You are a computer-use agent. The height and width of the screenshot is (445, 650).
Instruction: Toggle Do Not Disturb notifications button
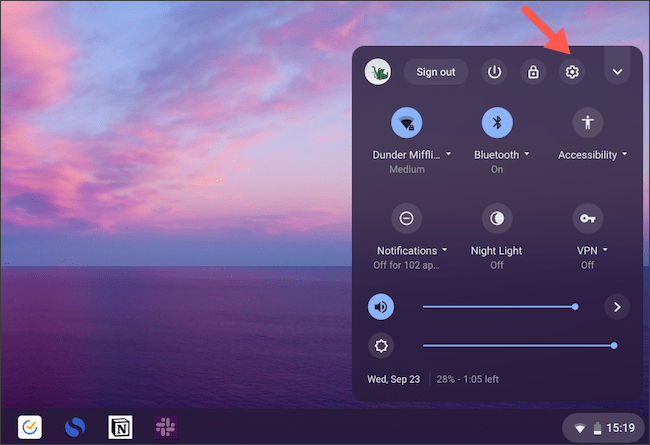pos(407,218)
